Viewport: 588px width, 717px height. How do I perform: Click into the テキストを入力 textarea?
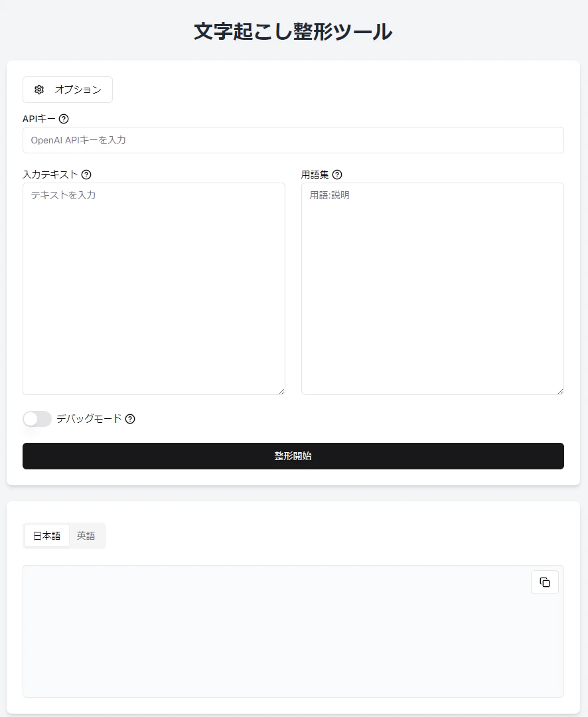click(x=153, y=289)
